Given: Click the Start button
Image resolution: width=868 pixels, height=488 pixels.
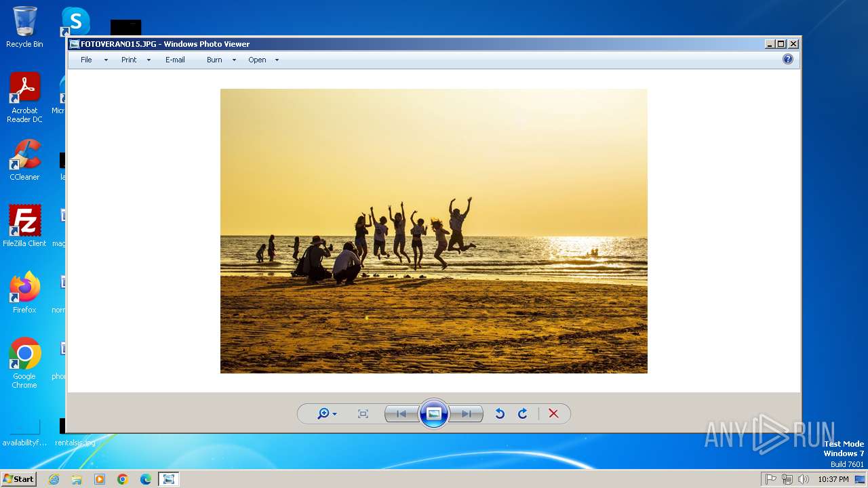Looking at the screenshot, I should [18, 479].
